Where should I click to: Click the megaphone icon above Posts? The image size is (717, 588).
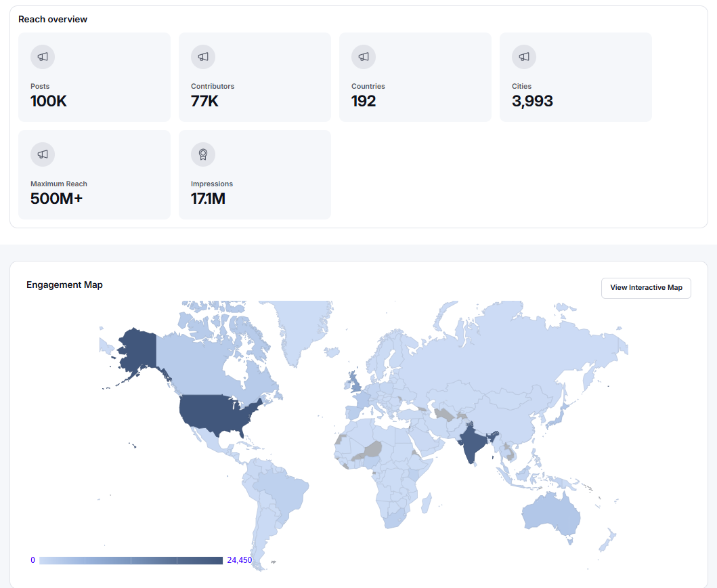pyautogui.click(x=43, y=57)
